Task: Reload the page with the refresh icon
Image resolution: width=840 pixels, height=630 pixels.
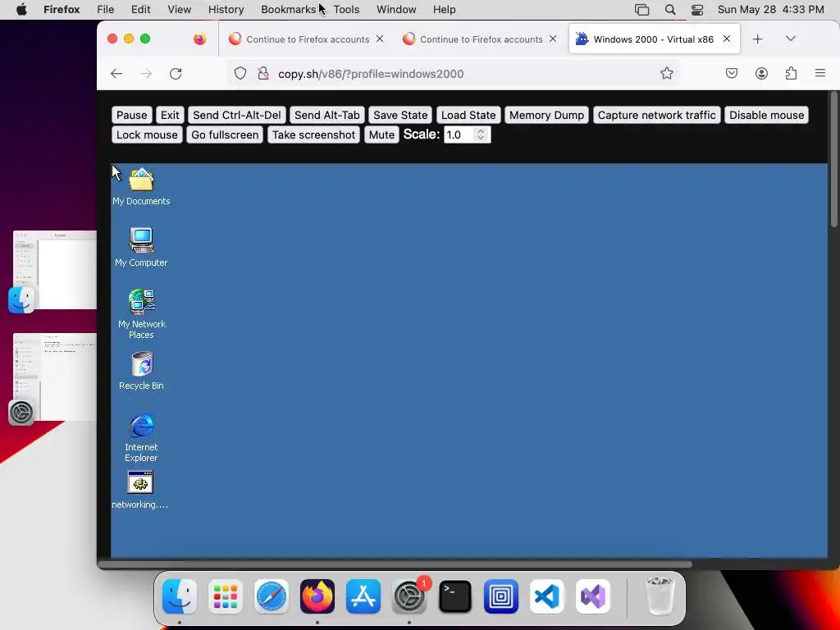Action: point(176,74)
